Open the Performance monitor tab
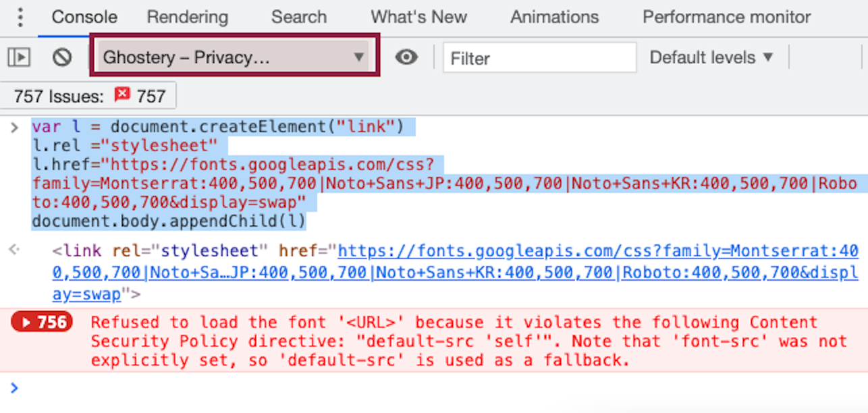This screenshot has width=868, height=413. [726, 17]
